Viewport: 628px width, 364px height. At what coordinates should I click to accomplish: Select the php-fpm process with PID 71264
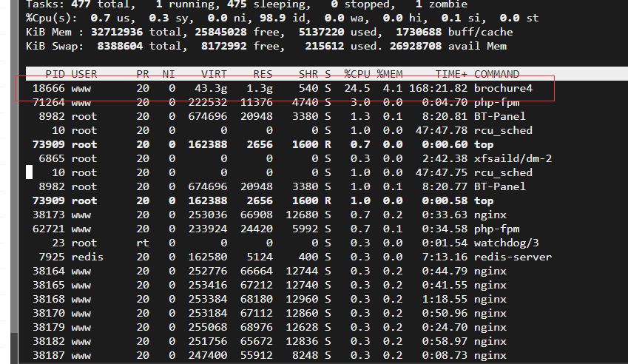pyautogui.click(x=49, y=102)
